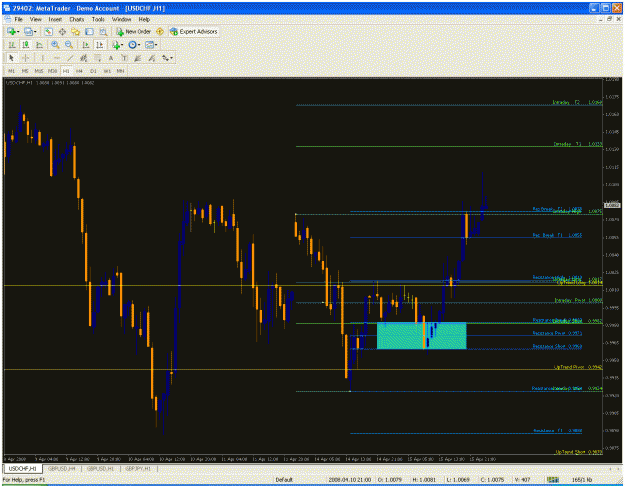Switch to the GBPJPY,H1 chart tab
Screen dimensions: 625x486
tap(138, 468)
